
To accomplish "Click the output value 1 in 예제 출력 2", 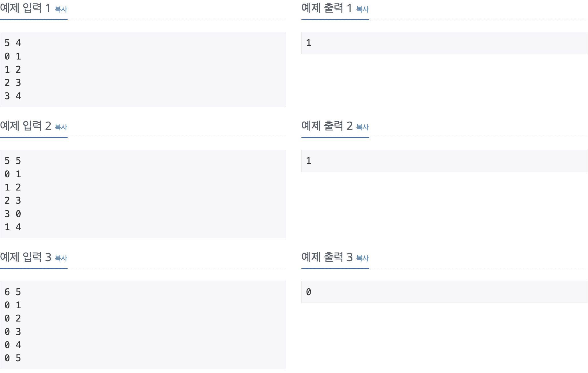I will pos(308,160).
